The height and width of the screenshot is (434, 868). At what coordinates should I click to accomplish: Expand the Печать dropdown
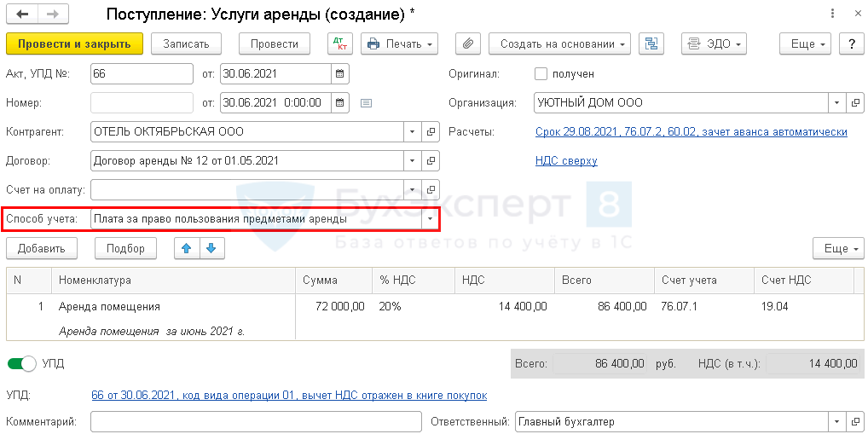click(x=399, y=43)
